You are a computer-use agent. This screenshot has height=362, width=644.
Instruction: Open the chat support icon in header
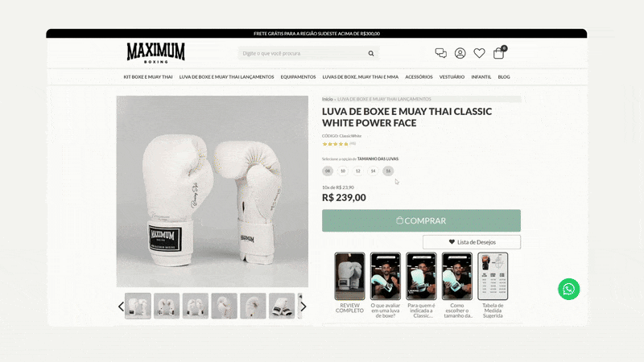[x=440, y=53]
